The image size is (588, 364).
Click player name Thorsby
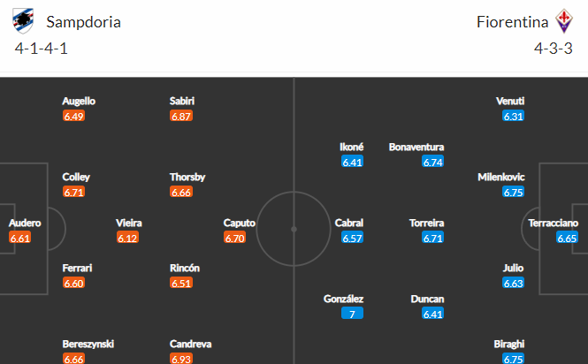pyautogui.click(x=187, y=177)
